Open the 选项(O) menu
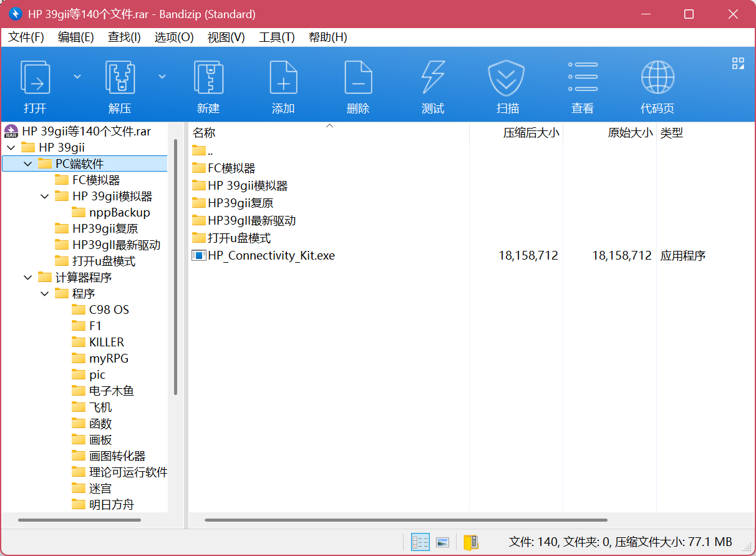 point(174,37)
